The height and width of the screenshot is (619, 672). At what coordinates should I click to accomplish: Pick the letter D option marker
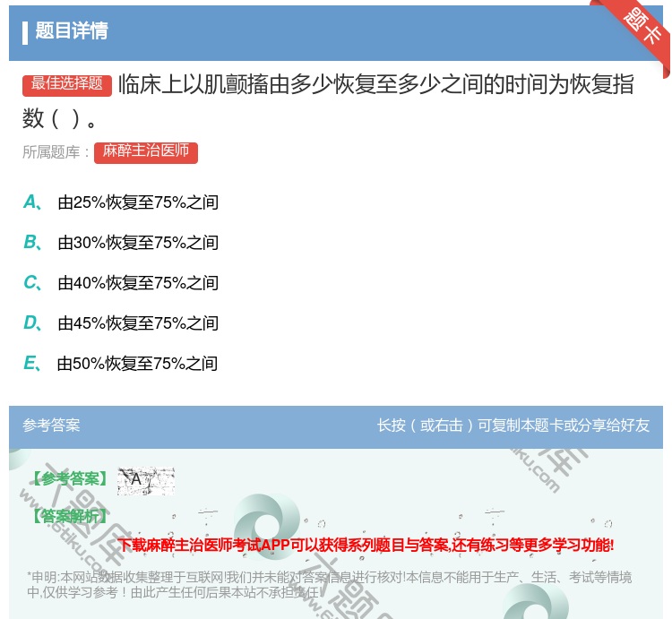pyautogui.click(x=30, y=323)
